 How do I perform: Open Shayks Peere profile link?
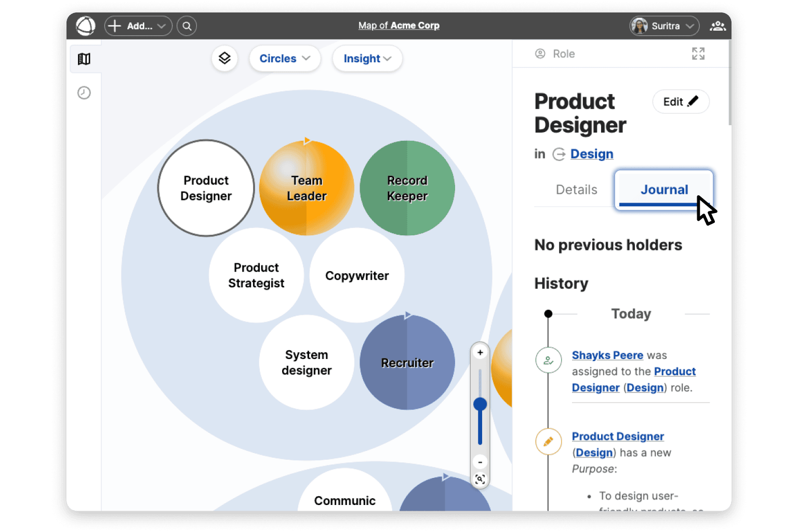click(x=607, y=355)
